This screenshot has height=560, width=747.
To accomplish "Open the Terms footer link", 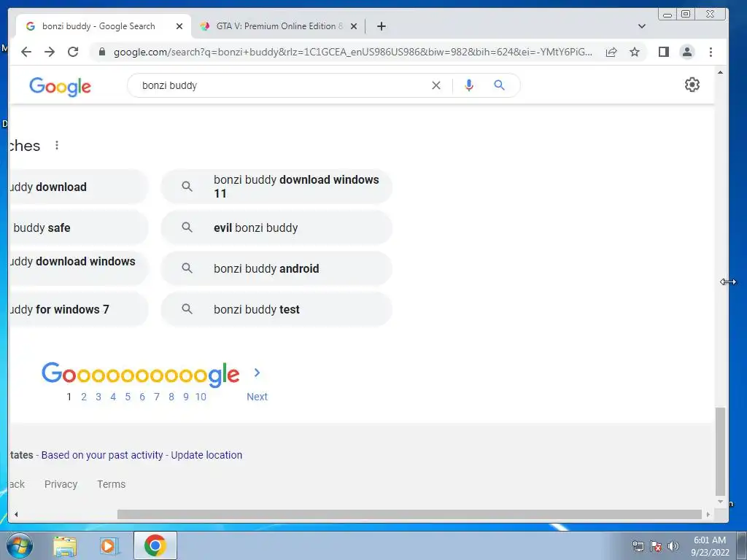I will pyautogui.click(x=112, y=484).
